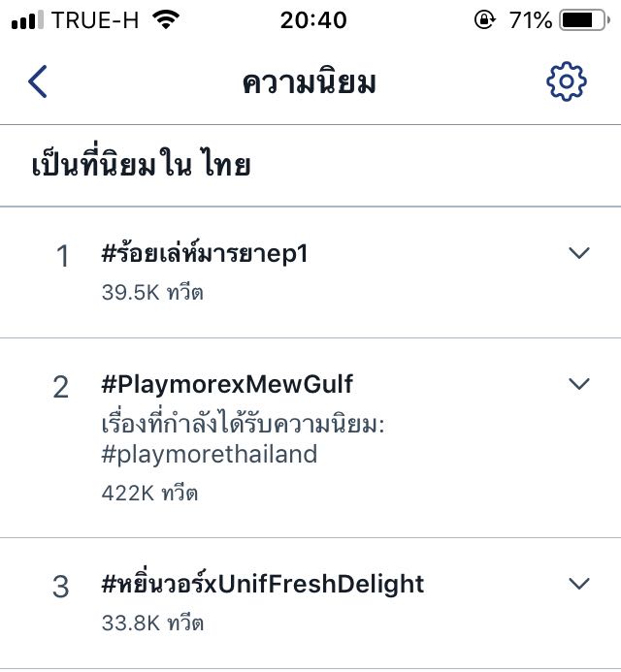Tap the 39.5K tweets count

(152, 293)
